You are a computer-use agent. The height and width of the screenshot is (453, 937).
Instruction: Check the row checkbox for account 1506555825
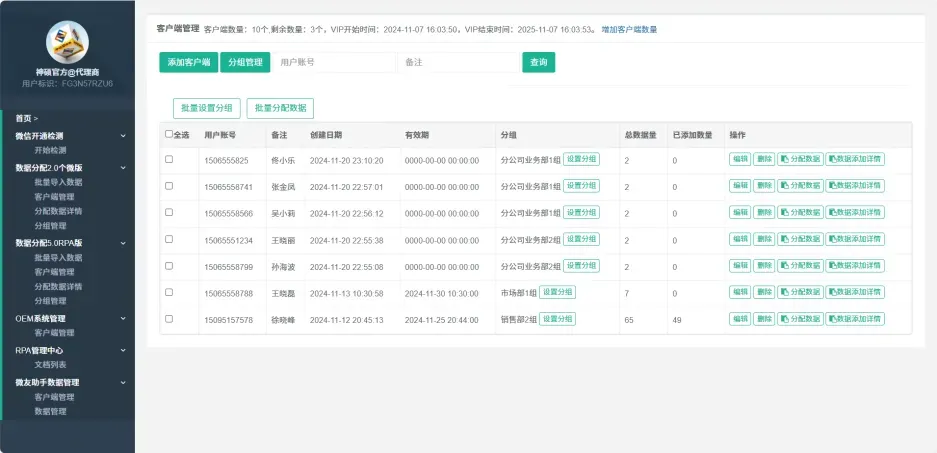click(169, 160)
